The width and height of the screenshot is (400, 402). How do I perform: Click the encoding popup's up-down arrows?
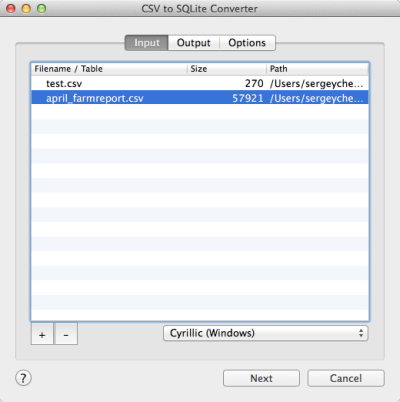361,333
